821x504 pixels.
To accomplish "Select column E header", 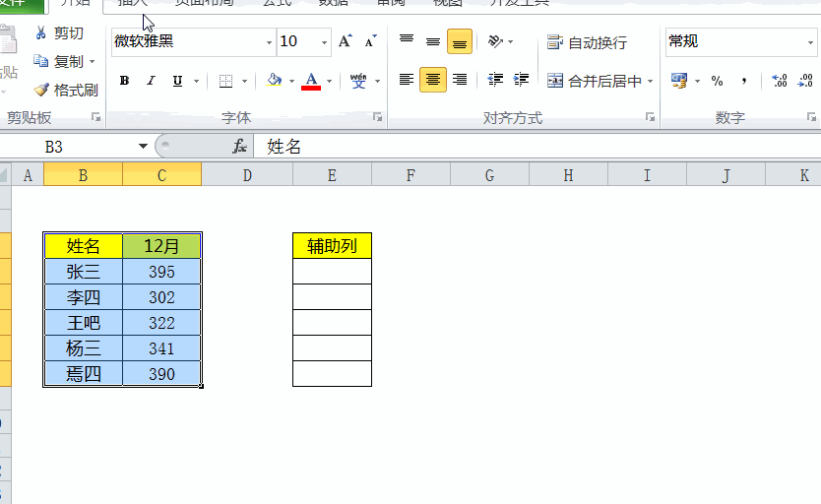I will tap(332, 175).
